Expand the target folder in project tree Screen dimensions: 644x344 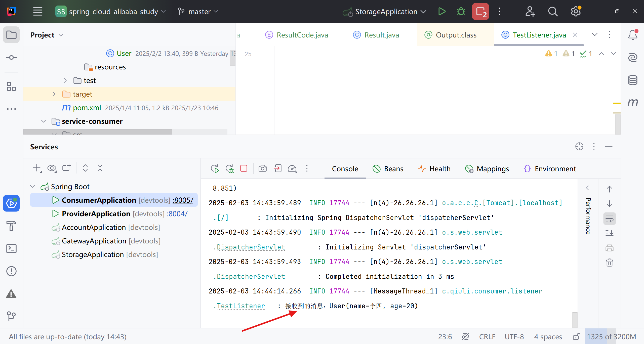(x=54, y=94)
